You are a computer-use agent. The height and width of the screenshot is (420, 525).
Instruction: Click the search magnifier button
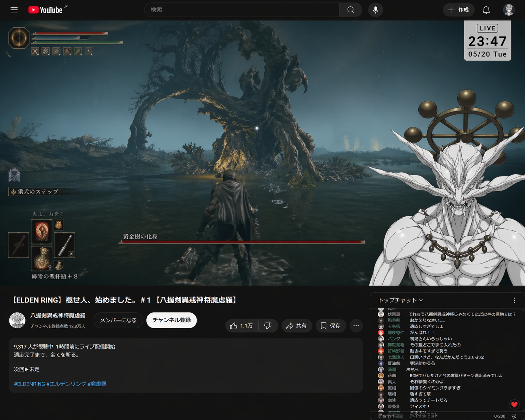tap(350, 10)
